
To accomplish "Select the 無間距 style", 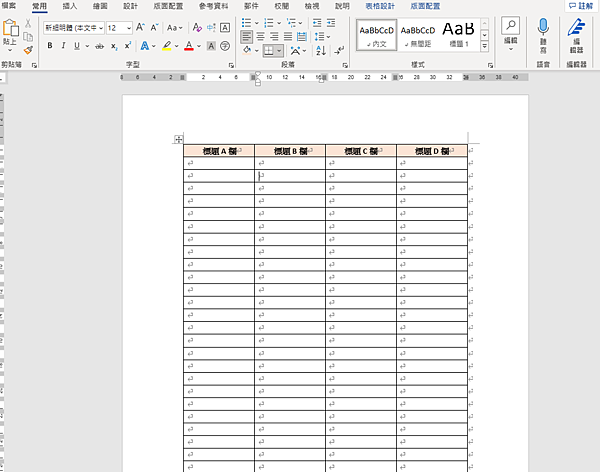I will coord(418,35).
